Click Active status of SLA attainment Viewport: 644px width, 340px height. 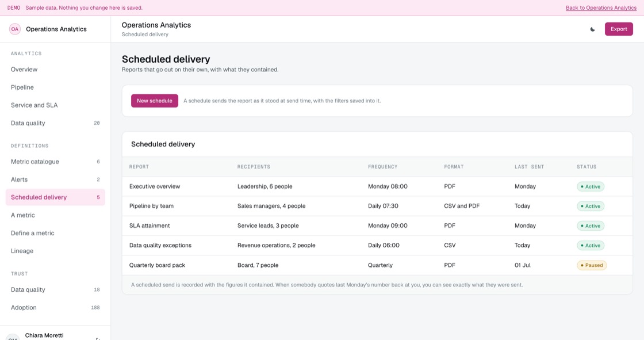[x=590, y=226]
